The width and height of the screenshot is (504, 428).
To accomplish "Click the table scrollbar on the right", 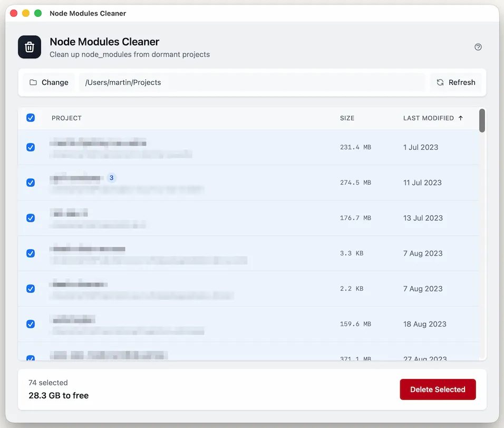I will coord(481,120).
